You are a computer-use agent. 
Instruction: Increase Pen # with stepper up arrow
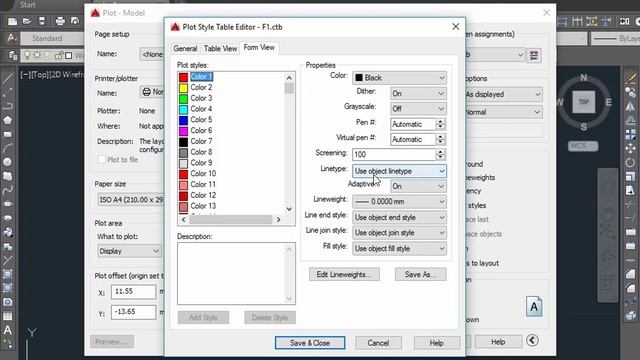(440, 121)
